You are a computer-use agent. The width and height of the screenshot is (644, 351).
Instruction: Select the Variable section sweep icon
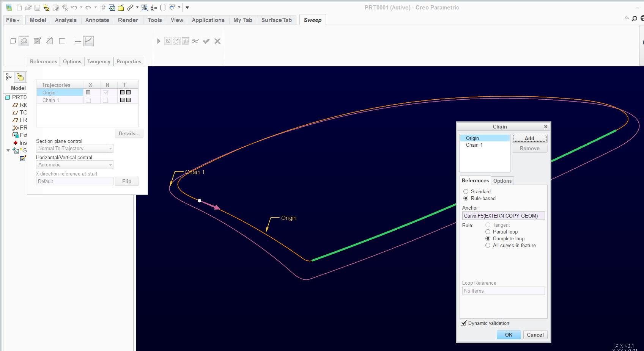click(88, 41)
